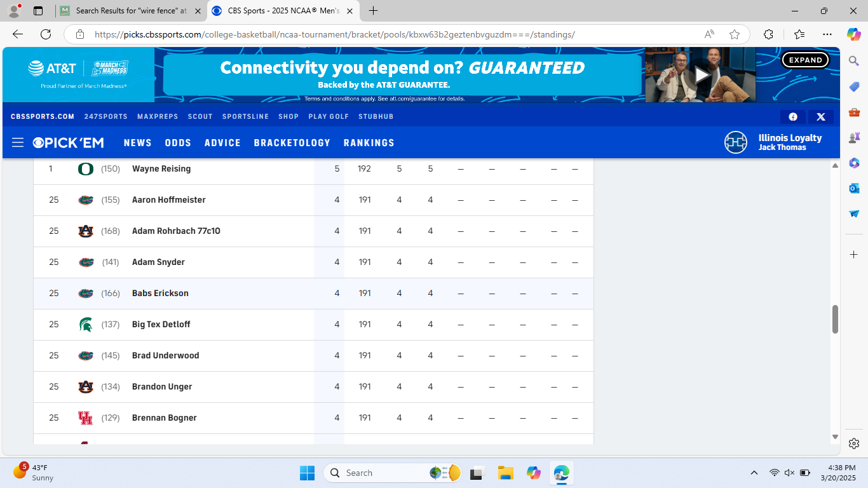Open Babs Erickson's entry
This screenshot has width=868, height=488.
[160, 293]
